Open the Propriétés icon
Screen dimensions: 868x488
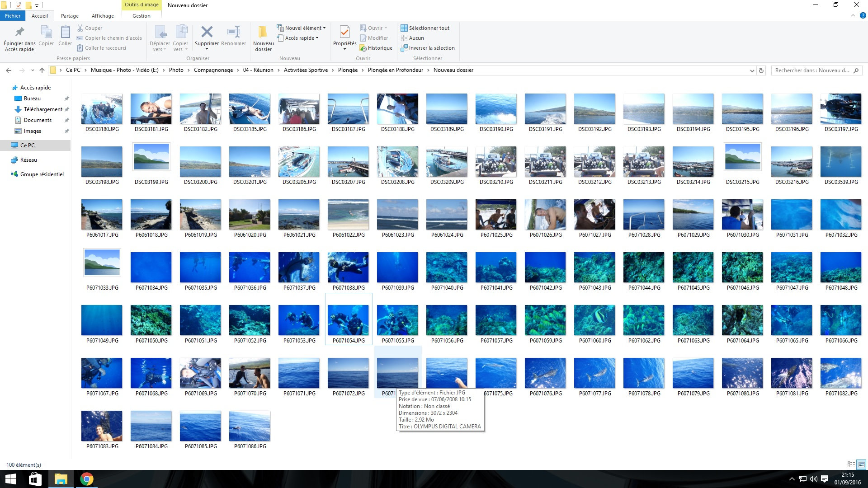click(344, 33)
